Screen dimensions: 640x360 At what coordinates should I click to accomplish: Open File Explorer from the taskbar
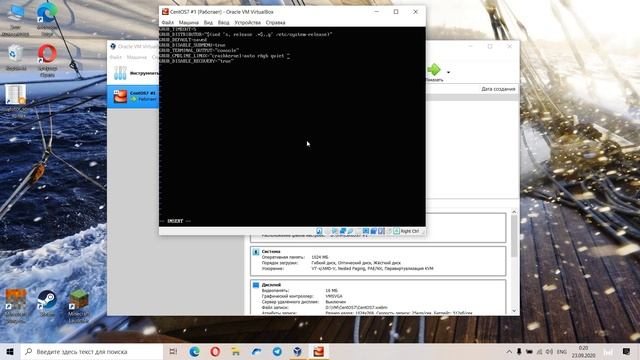tap(236, 351)
